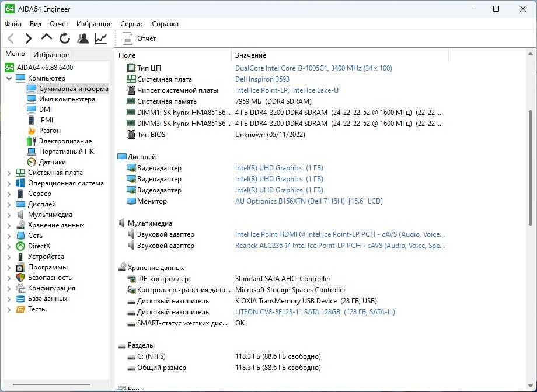Screen dimensions: 537x392
Task: Open the Сервис menu
Action: tap(132, 24)
